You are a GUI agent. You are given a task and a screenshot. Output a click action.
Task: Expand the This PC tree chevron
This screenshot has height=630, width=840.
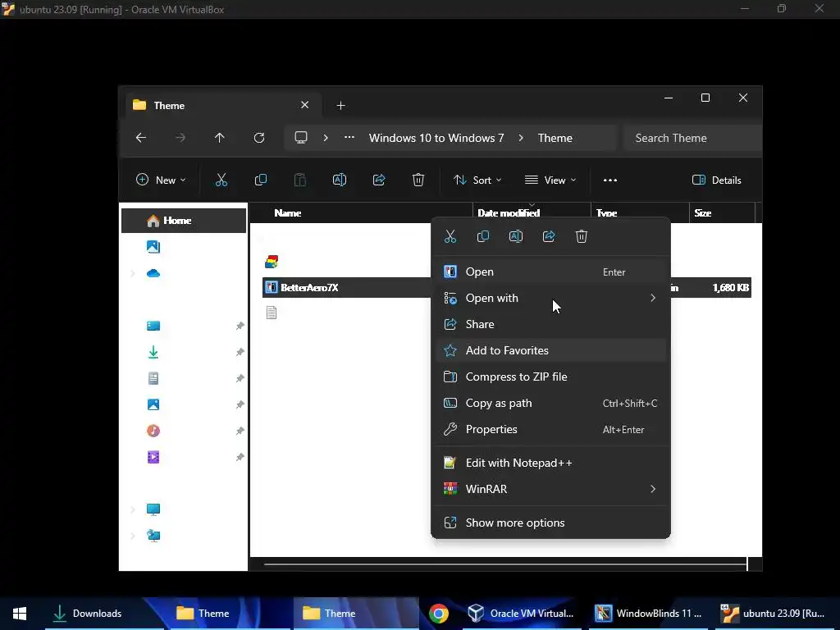coord(133,509)
